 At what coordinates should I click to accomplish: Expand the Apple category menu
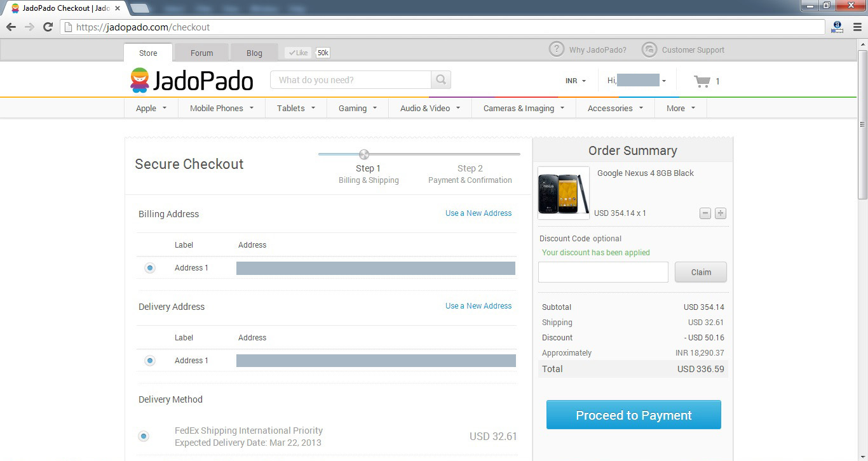pos(151,108)
